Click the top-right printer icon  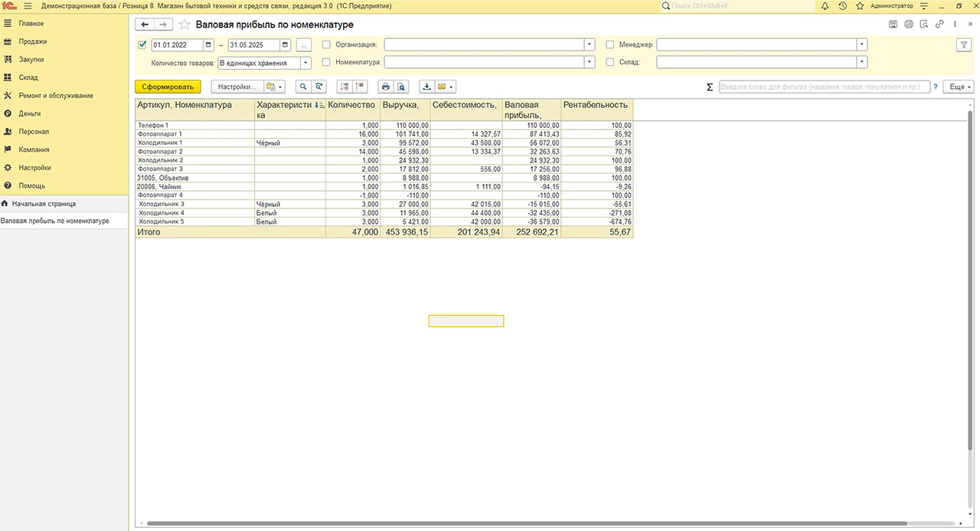909,25
